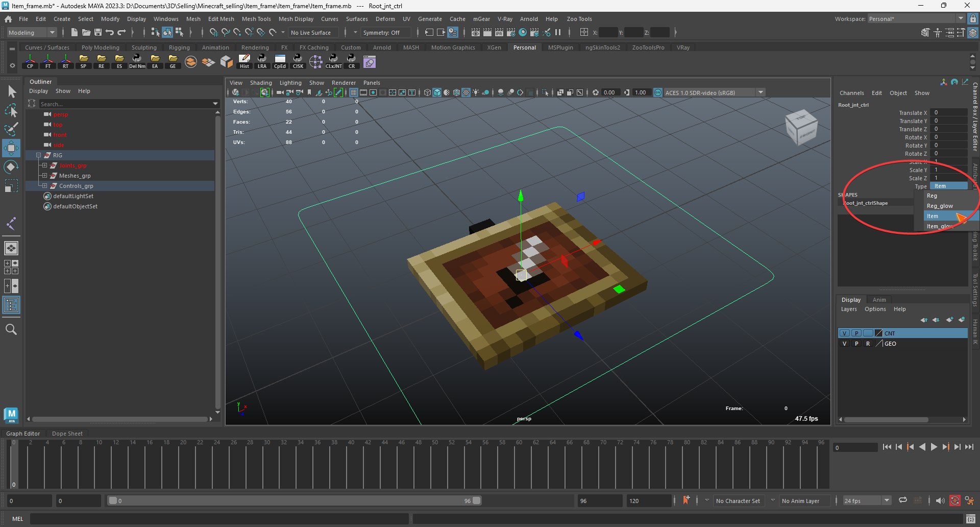Click the save scene icon
Screen dimensions: 980x527
[x=98, y=32]
